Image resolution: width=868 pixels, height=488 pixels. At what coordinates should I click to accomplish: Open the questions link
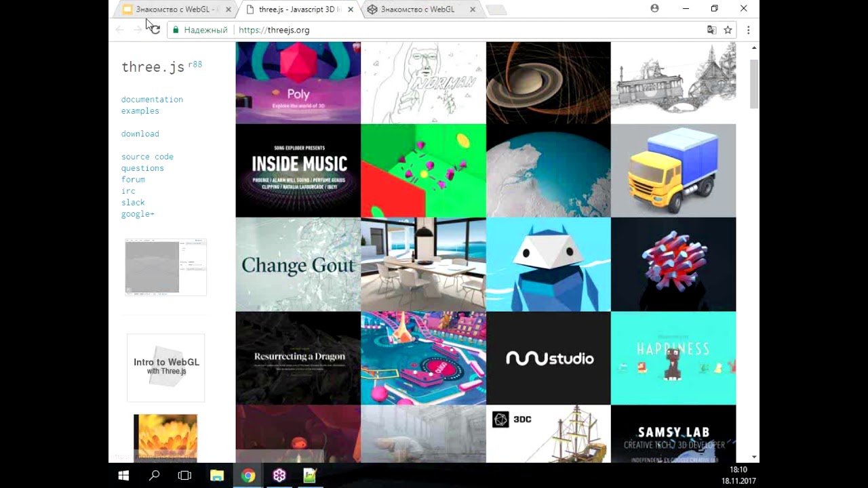(x=142, y=168)
